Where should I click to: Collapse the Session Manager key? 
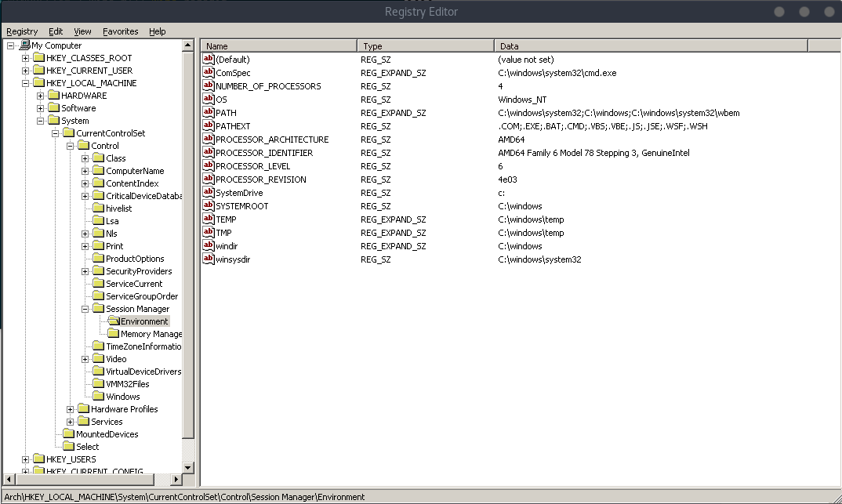click(85, 309)
